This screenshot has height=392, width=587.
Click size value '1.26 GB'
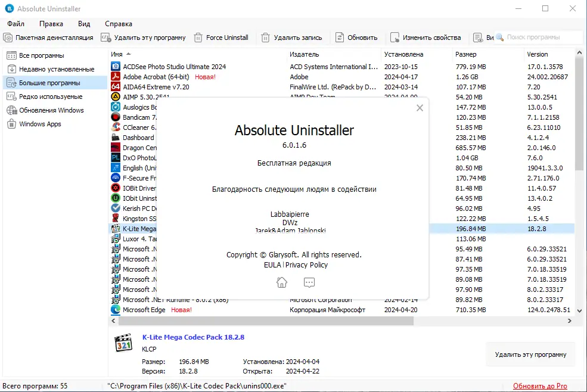pyautogui.click(x=467, y=77)
